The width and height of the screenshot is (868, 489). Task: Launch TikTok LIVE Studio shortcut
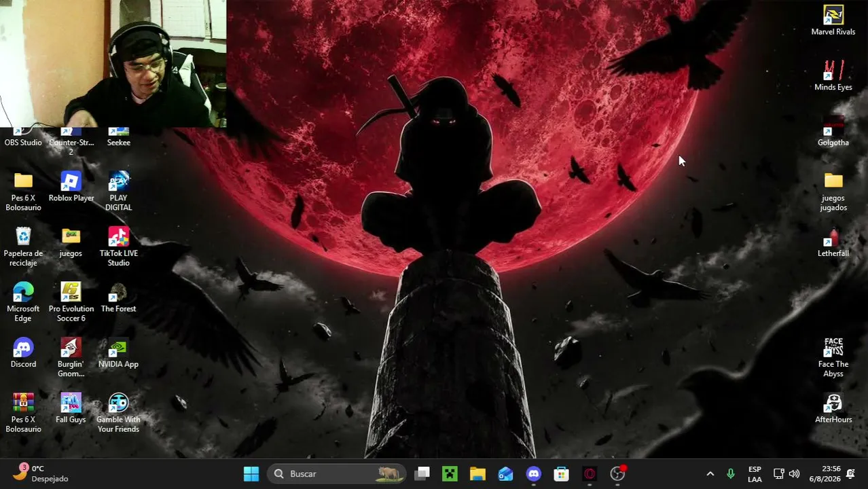pos(118,247)
